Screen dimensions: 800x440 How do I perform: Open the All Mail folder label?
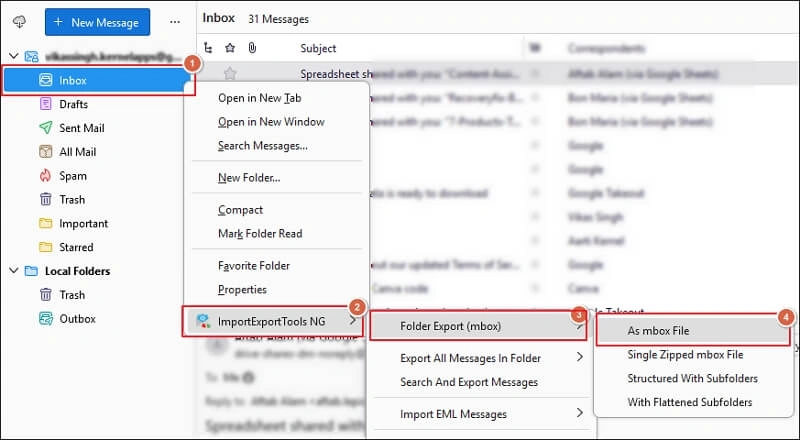78,152
